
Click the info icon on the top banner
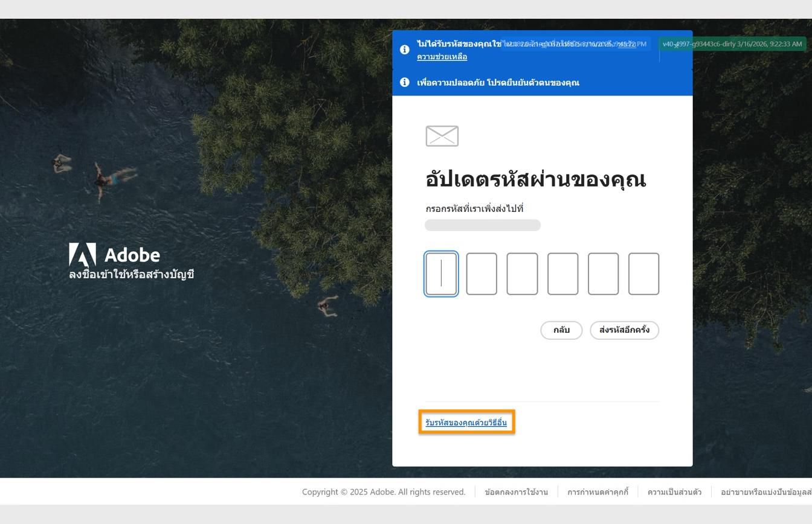pos(405,50)
